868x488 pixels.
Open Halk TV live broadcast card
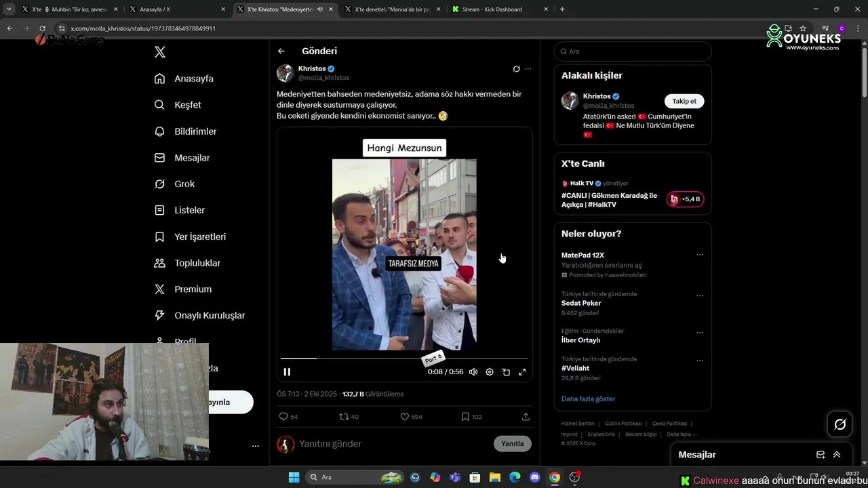[x=633, y=192]
